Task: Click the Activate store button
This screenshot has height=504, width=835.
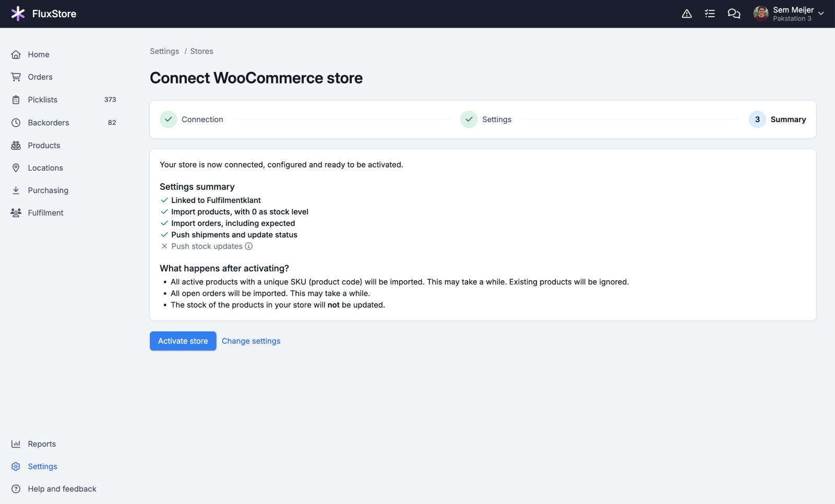Action: pyautogui.click(x=183, y=341)
